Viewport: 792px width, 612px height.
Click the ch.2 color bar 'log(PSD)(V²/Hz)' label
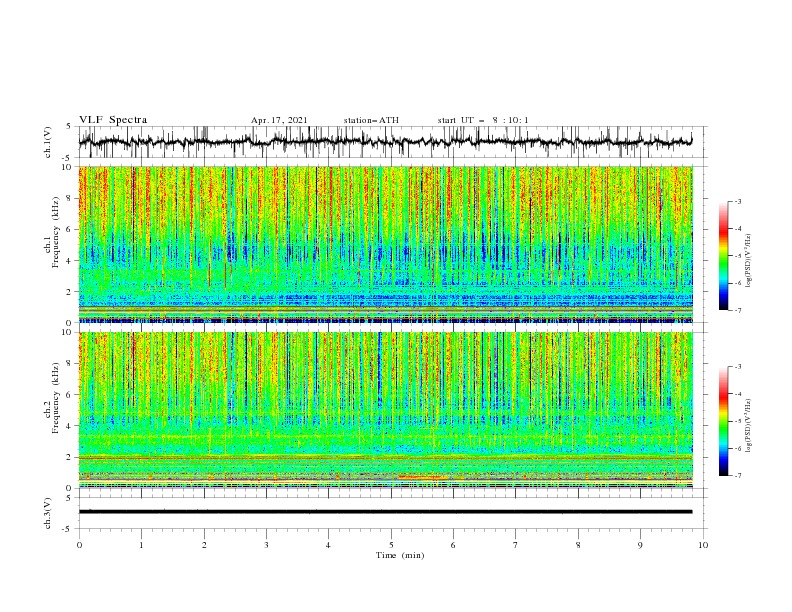tap(748, 426)
